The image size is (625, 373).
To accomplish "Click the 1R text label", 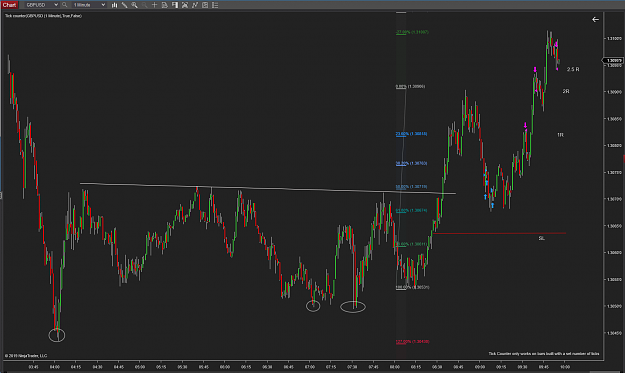I will pos(560,135).
